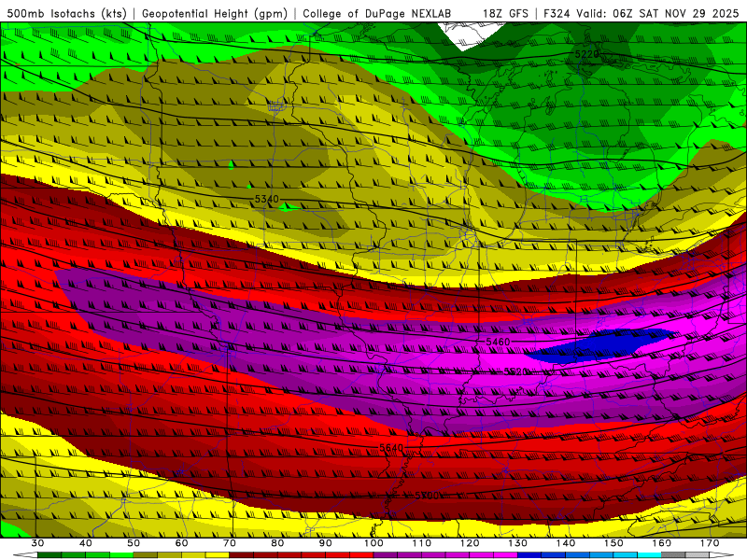Viewport: 747px width, 560px height.
Task: Click the 100 value on the color scale
Action: pyautogui.click(x=373, y=543)
